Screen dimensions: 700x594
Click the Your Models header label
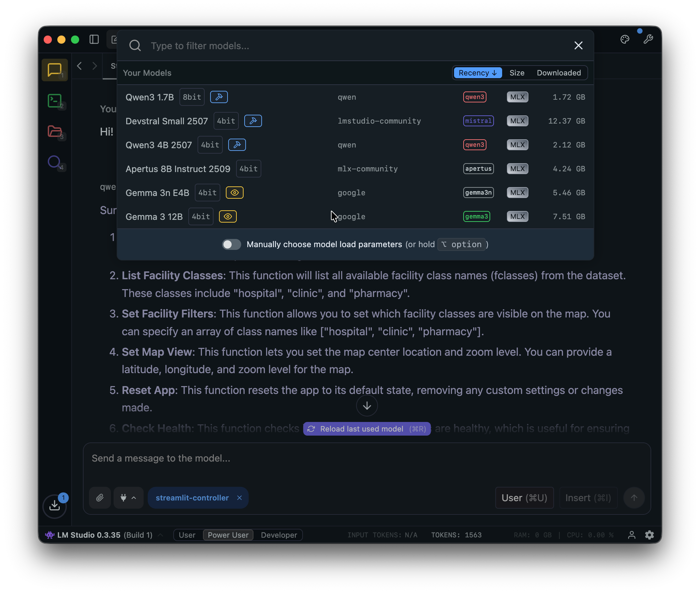tap(147, 73)
